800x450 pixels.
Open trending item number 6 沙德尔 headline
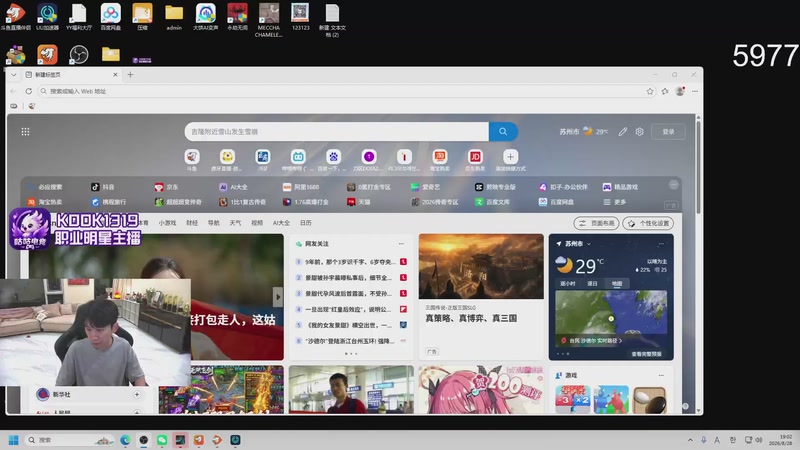tap(351, 341)
